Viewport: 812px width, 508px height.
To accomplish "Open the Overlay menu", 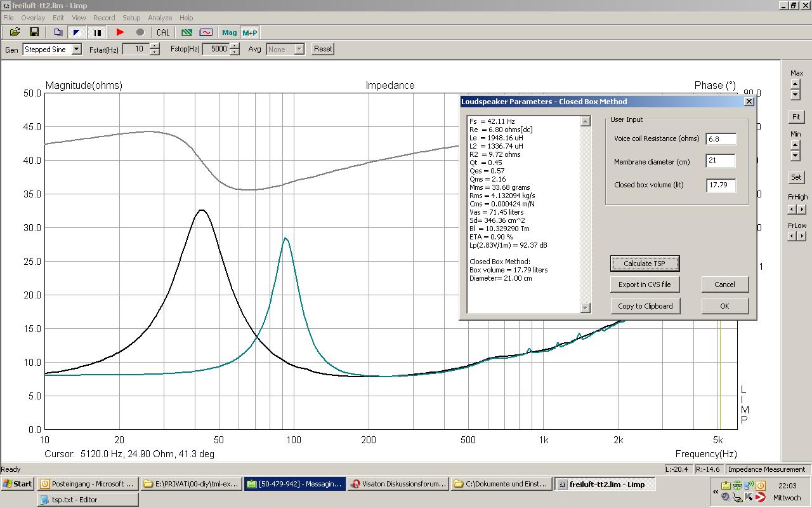I will (x=33, y=18).
